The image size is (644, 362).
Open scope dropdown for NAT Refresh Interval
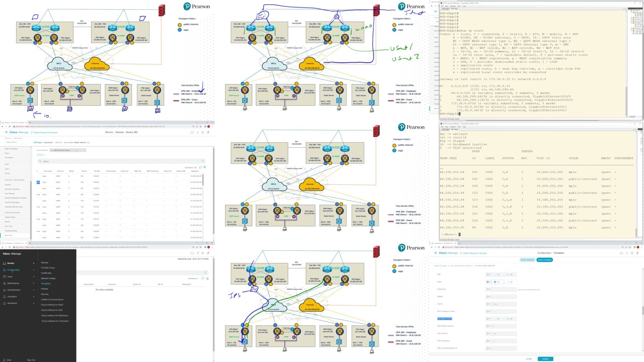(488, 326)
